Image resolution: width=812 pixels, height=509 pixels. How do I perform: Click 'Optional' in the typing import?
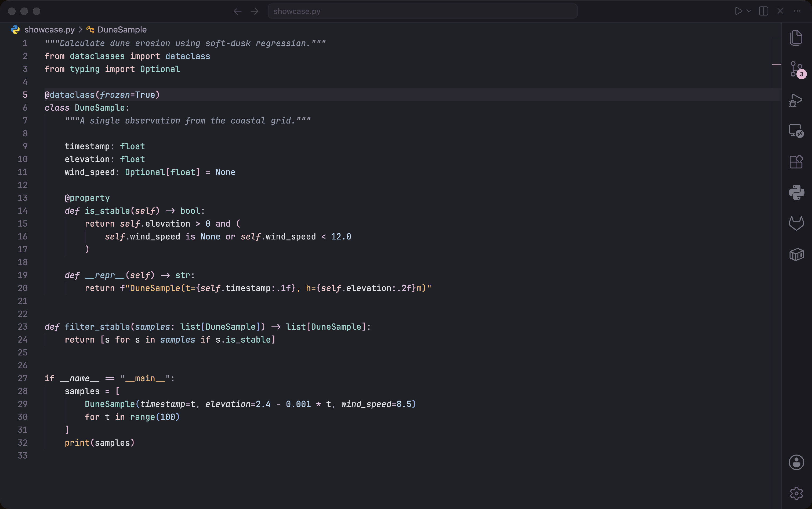(x=160, y=69)
